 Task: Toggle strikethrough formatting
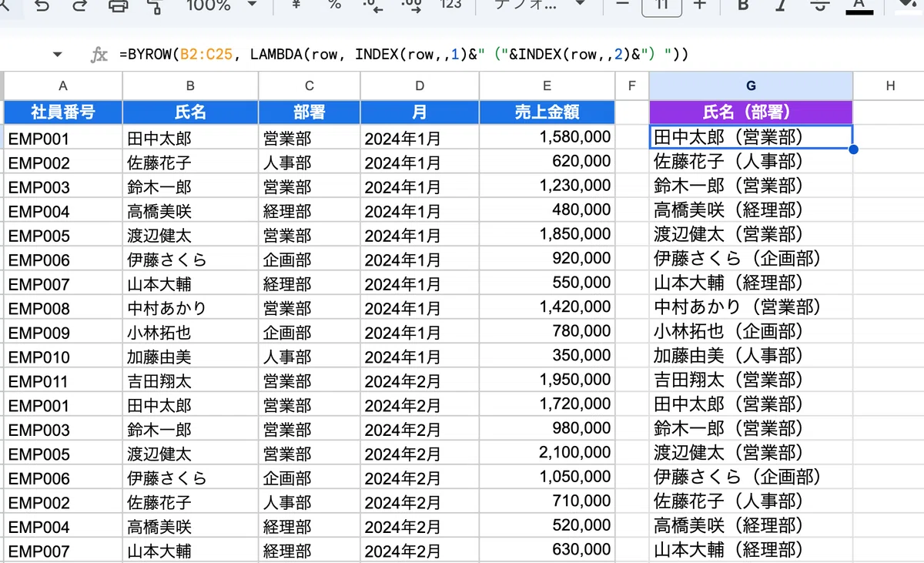821,5
